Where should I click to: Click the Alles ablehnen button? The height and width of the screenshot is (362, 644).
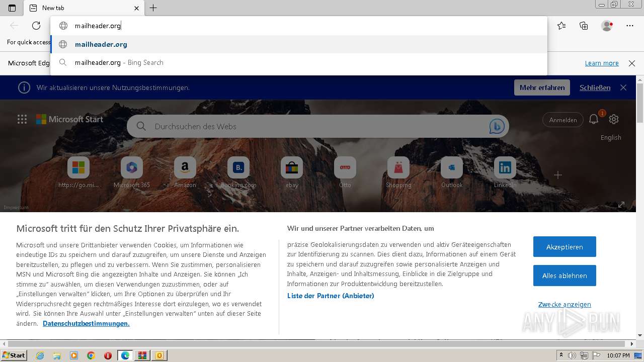[565, 276]
